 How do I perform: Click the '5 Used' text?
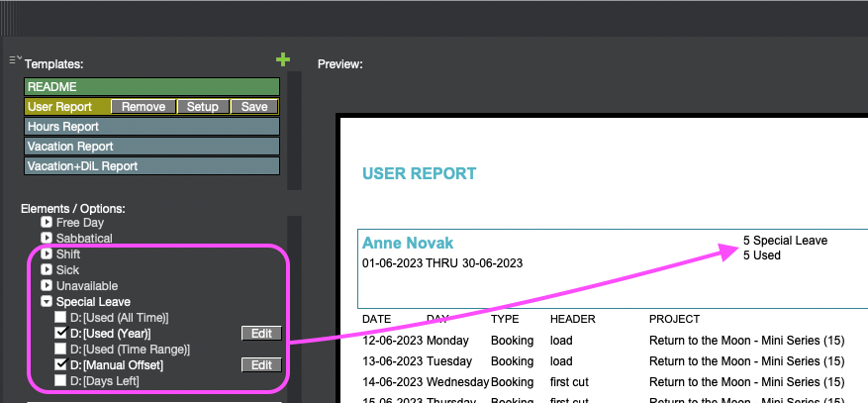click(762, 255)
